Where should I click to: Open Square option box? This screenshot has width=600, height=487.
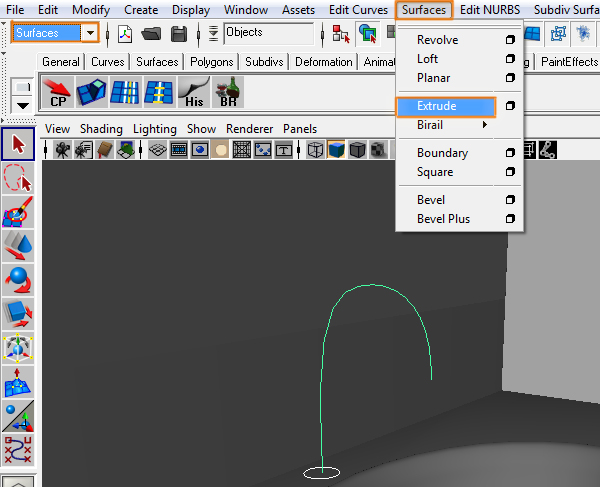(x=510, y=172)
